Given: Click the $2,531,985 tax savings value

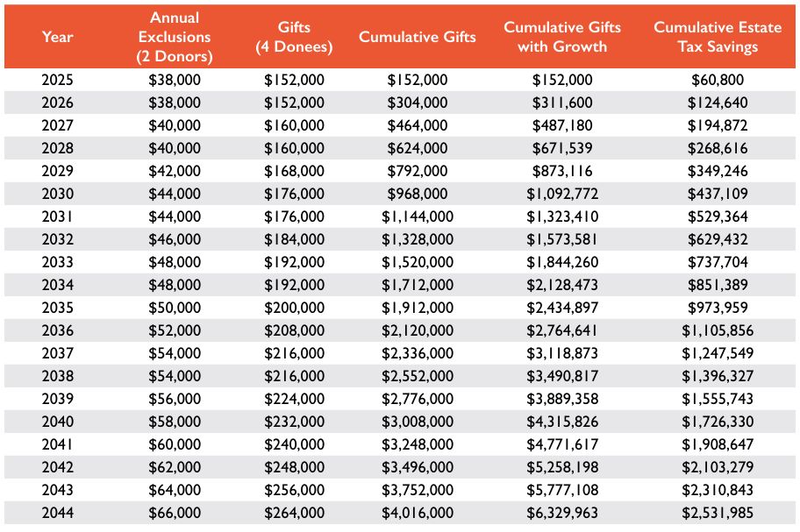Looking at the screenshot, I should pos(718,514).
